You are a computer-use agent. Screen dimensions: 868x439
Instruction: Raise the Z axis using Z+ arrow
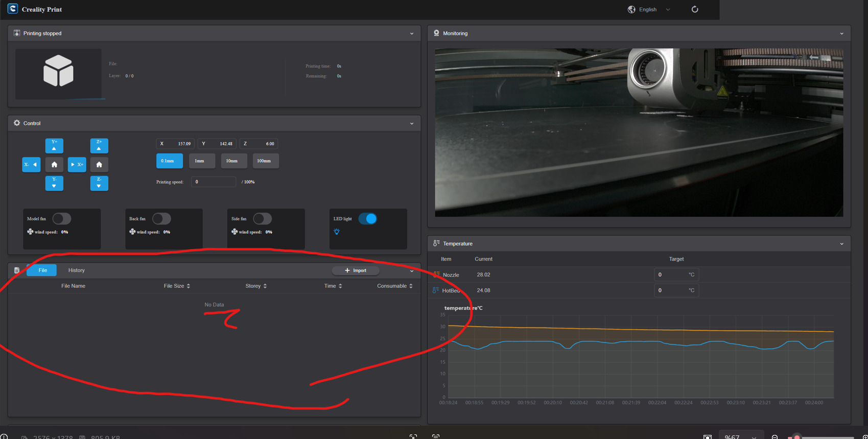(99, 146)
